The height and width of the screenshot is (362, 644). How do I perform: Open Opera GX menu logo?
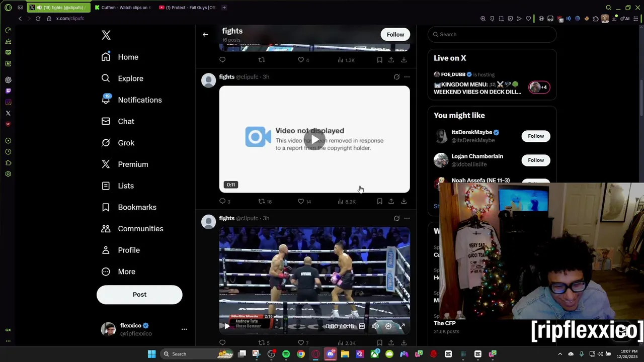click(x=8, y=8)
